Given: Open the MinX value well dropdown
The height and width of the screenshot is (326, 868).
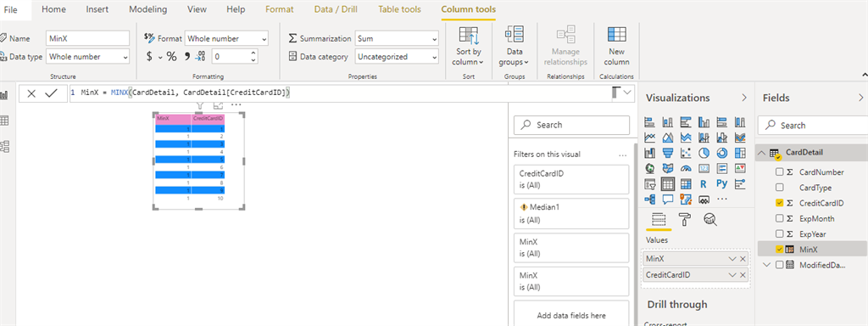Looking at the screenshot, I should tap(732, 259).
